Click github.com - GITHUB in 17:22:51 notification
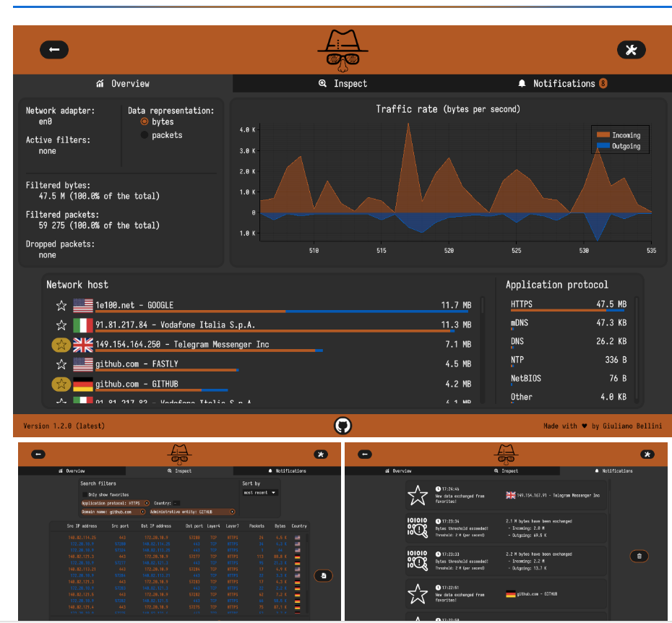This screenshot has height=623, width=672. coord(531,594)
